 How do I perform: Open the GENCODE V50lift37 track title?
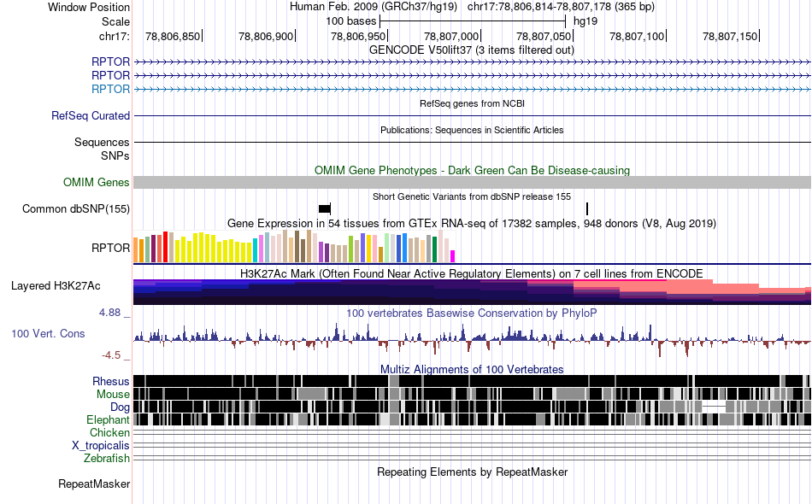(471, 50)
